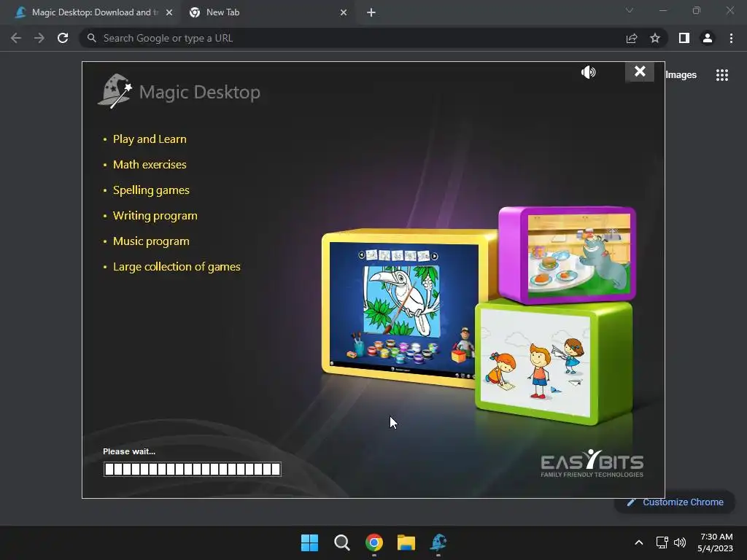Click the 'Please wait...' label
Image resolution: width=747 pixels, height=560 pixels.
coord(129,451)
